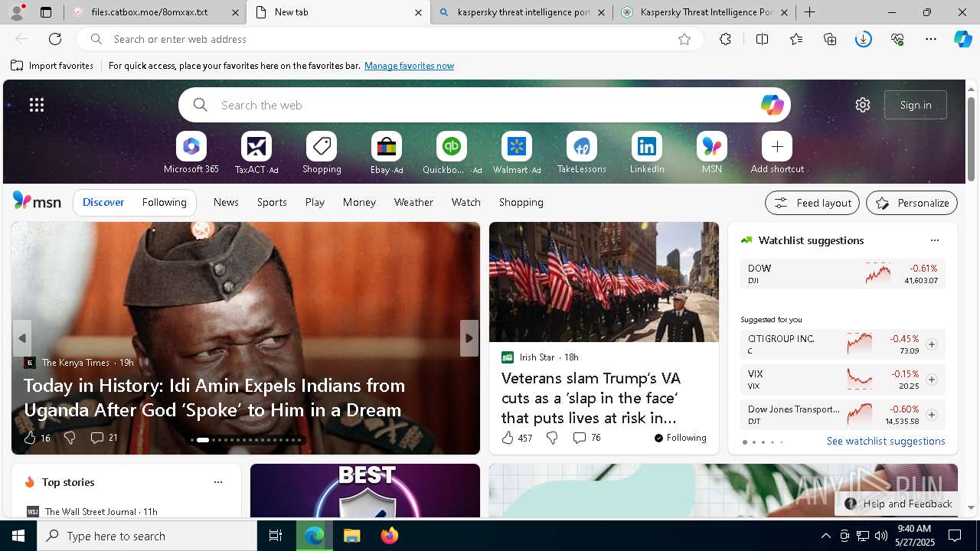Open Top stories more options menu

click(x=218, y=482)
